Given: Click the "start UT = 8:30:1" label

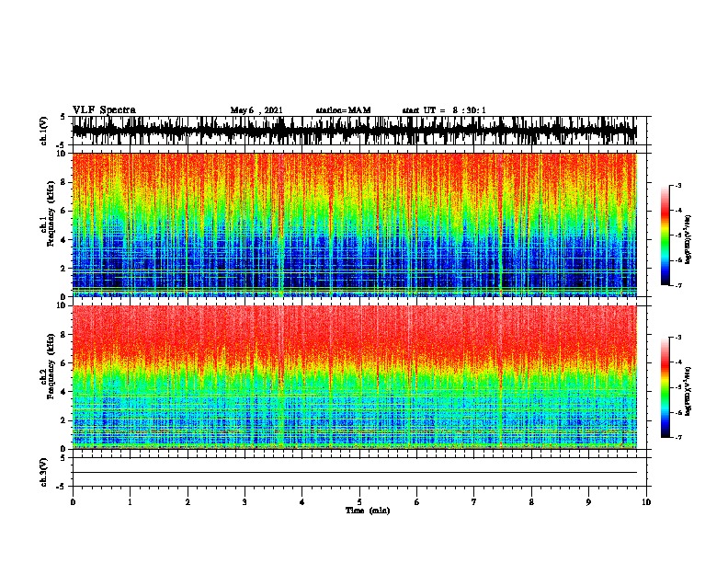Looking at the screenshot, I should click(x=444, y=110).
